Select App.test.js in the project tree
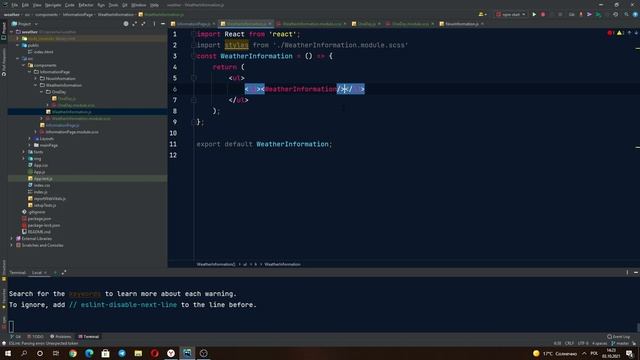The height and width of the screenshot is (360, 640). click(x=43, y=179)
